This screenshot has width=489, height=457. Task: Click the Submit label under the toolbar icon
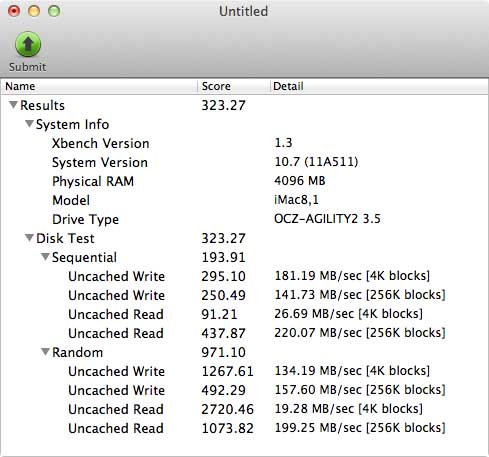[x=28, y=67]
